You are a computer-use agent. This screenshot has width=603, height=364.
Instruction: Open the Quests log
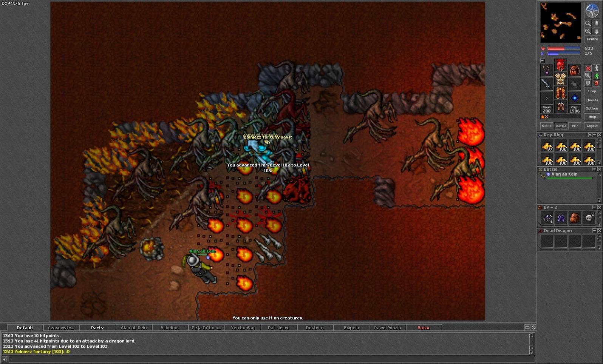[x=592, y=100]
